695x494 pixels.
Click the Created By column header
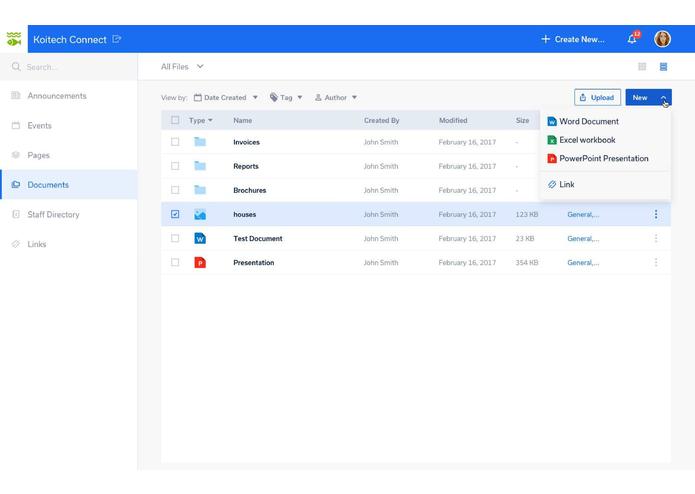(382, 120)
